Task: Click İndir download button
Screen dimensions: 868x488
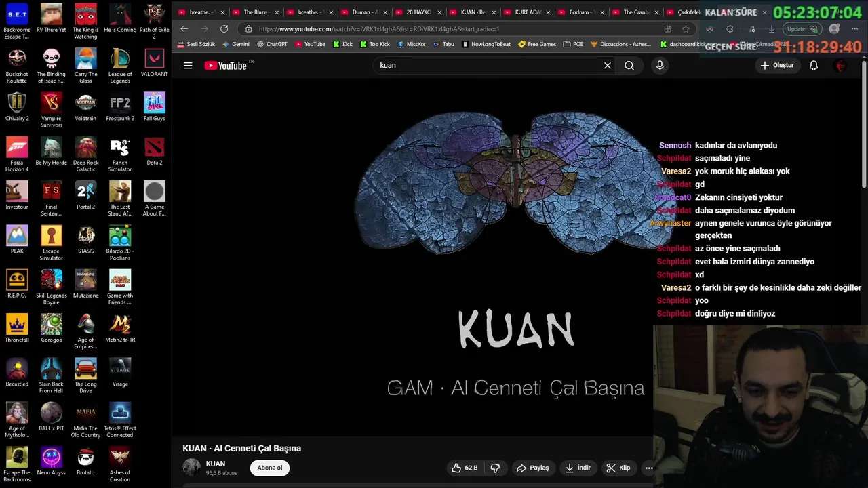Action: (578, 468)
